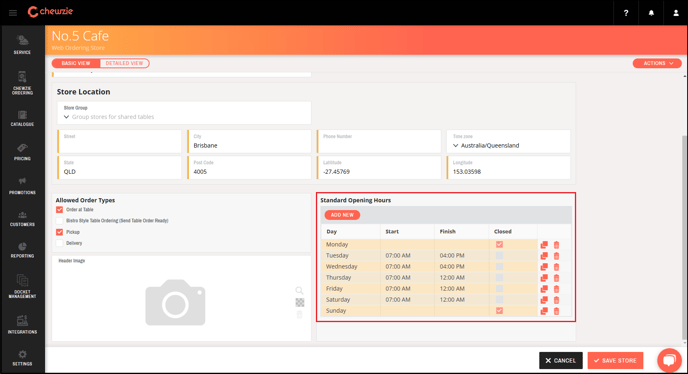Edit the Latitude field
The image size is (688, 374).
click(379, 168)
